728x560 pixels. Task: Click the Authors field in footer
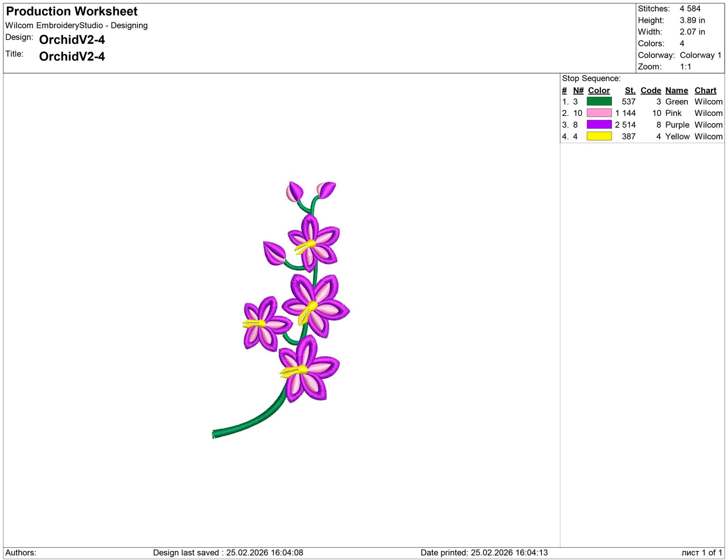click(x=21, y=553)
